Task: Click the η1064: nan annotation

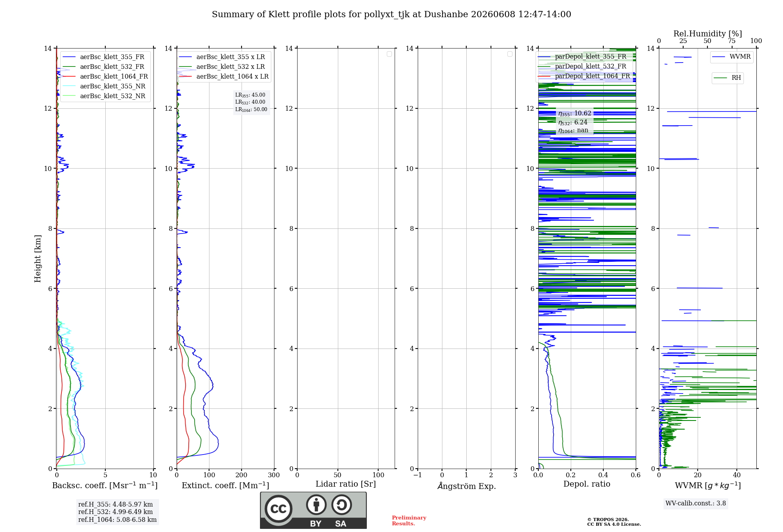Action: 573,131
